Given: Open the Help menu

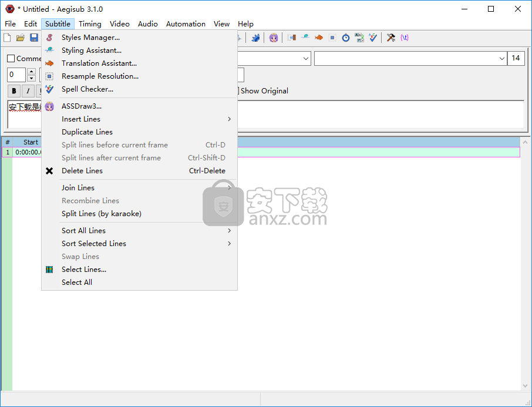Looking at the screenshot, I should 245,23.
